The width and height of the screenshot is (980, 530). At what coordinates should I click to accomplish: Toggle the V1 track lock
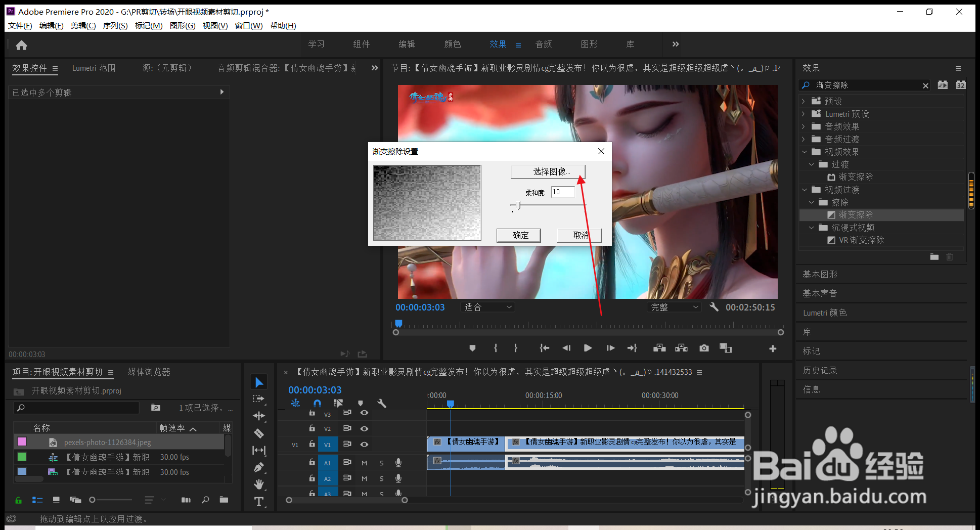312,444
